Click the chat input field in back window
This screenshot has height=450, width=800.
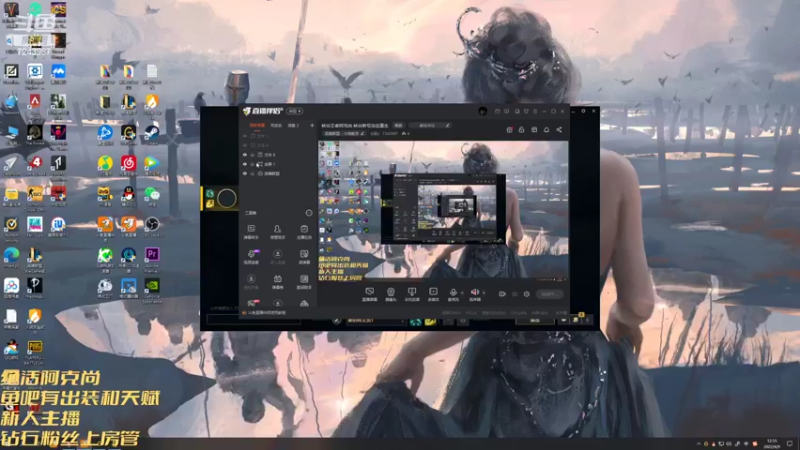click(254, 320)
